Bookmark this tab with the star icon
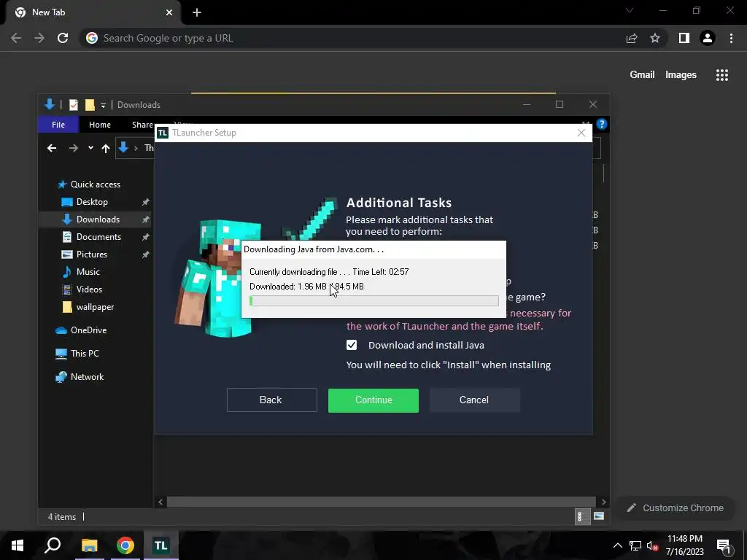Image resolution: width=747 pixels, height=560 pixels. coord(655,38)
